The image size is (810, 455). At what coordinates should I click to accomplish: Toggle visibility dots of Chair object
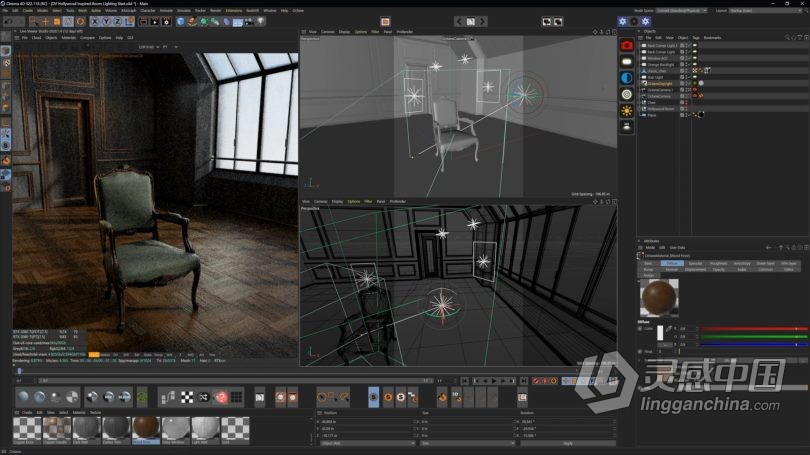686,102
